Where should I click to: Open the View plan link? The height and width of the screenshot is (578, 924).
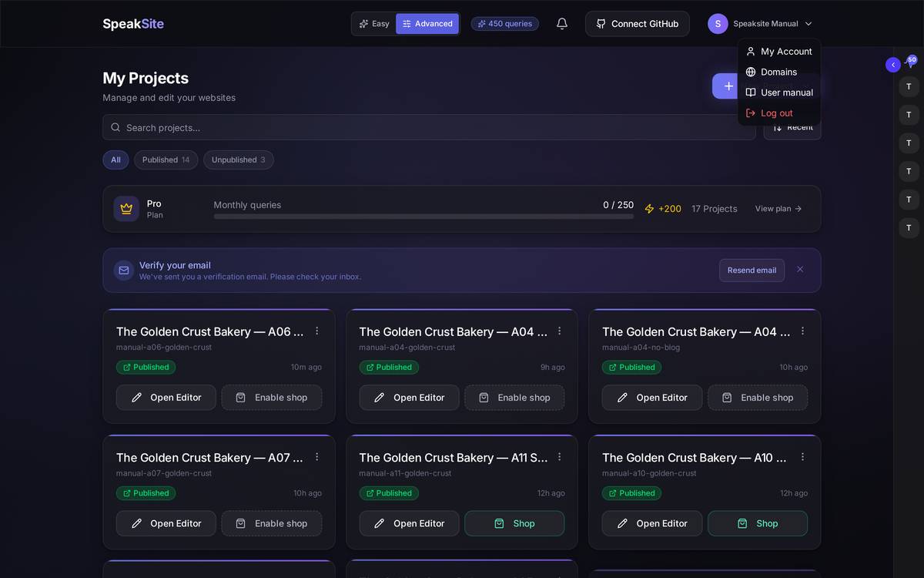778,209
